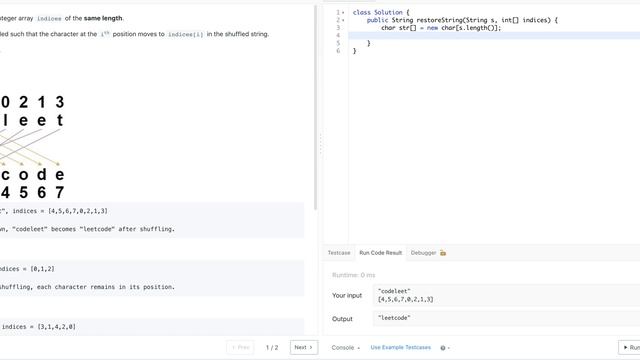Click the bold "same length" text
The width and height of the screenshot is (640, 360).
click(103, 18)
